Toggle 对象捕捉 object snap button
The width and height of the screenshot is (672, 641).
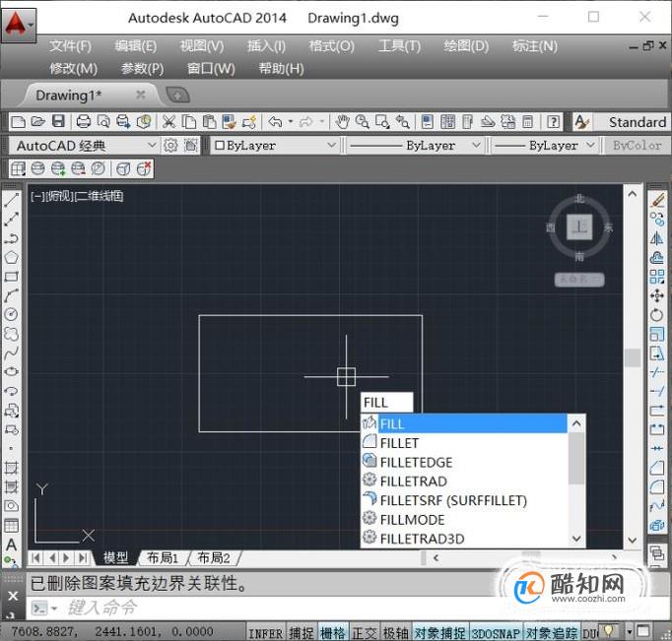pos(439,632)
